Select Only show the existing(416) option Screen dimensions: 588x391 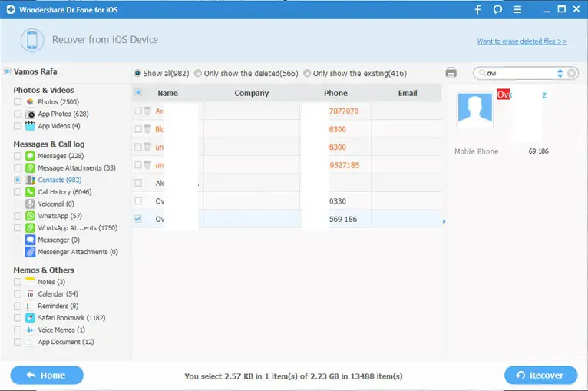click(307, 73)
